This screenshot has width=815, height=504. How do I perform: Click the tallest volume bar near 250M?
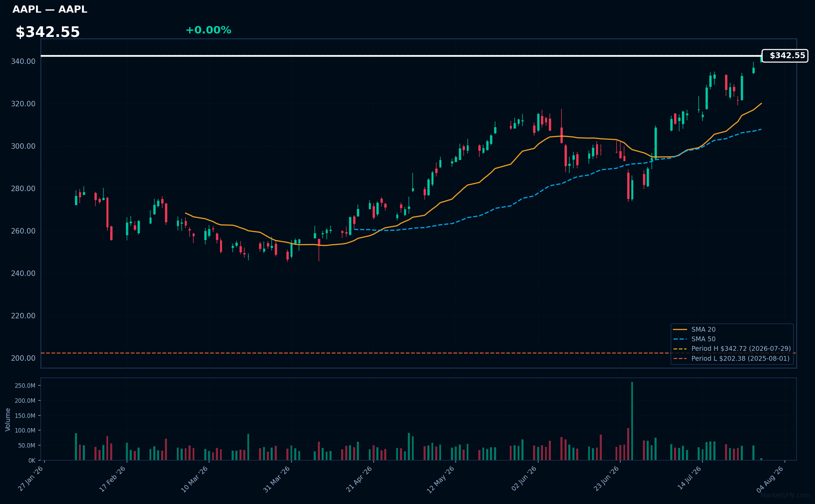point(632,421)
